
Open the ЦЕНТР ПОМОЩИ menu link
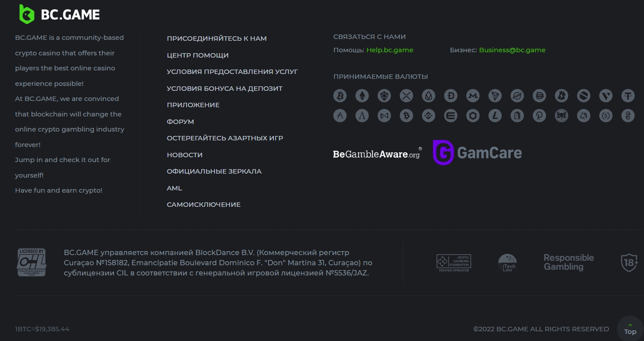click(198, 55)
